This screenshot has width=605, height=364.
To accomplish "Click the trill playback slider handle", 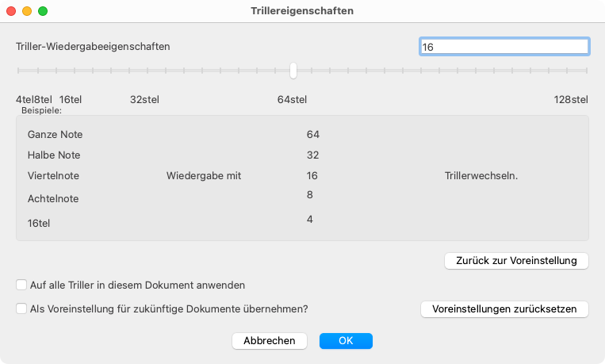I will point(293,71).
